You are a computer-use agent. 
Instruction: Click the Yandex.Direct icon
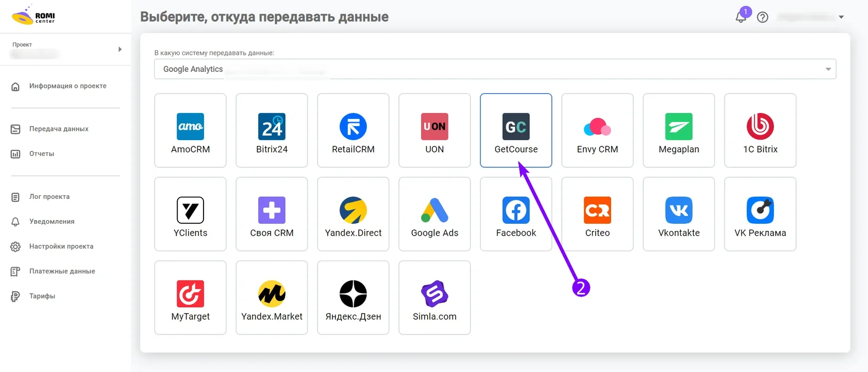[353, 210]
